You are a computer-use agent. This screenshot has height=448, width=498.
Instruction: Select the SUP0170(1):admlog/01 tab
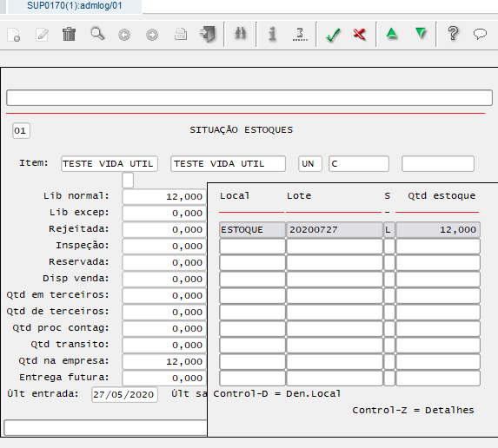(75, 6)
